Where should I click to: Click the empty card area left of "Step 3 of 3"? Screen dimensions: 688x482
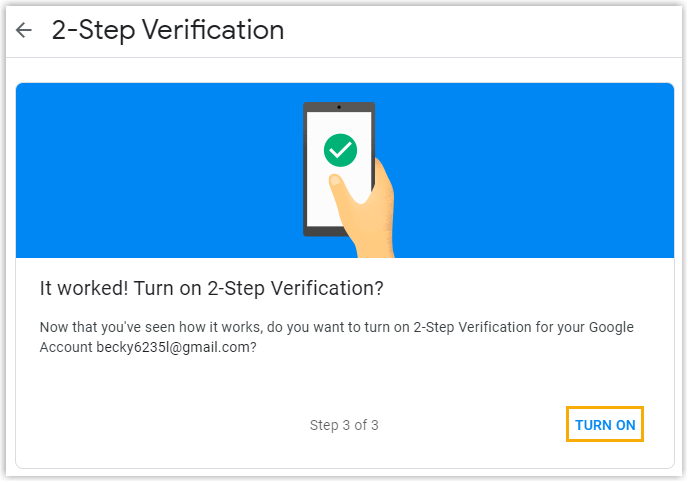[x=150, y=425]
